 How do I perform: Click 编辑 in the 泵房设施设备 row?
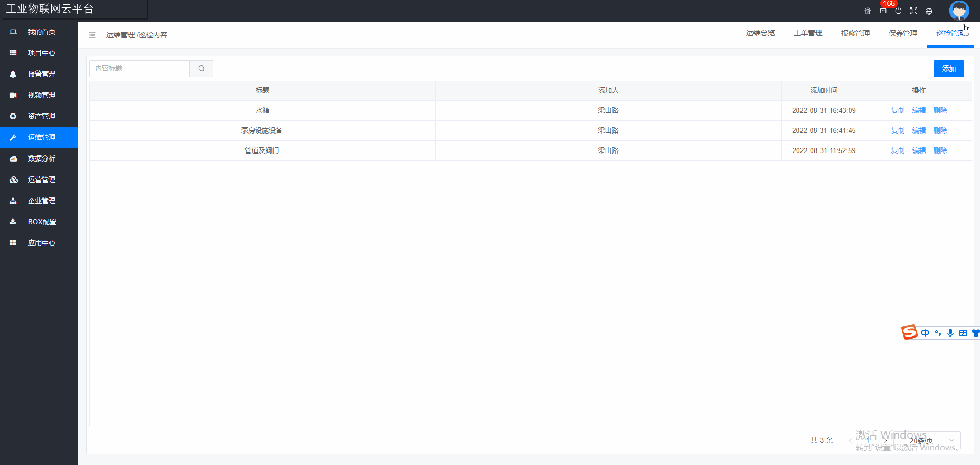click(x=919, y=131)
